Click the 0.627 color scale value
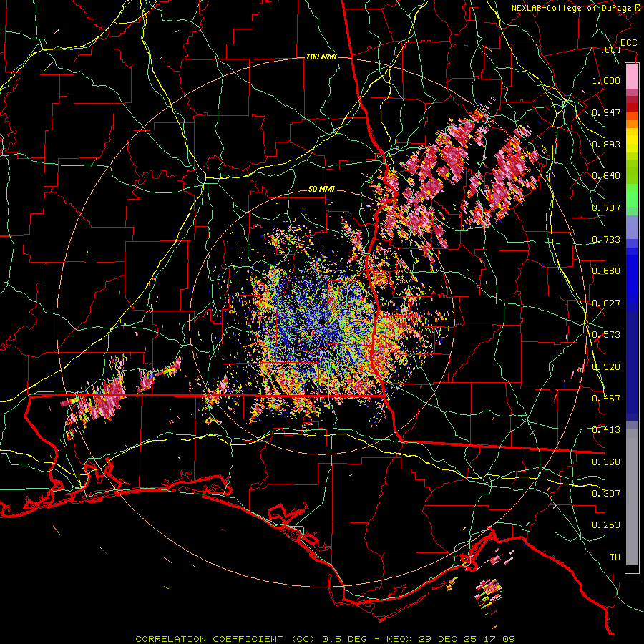This screenshot has height=644, width=644. (x=606, y=303)
